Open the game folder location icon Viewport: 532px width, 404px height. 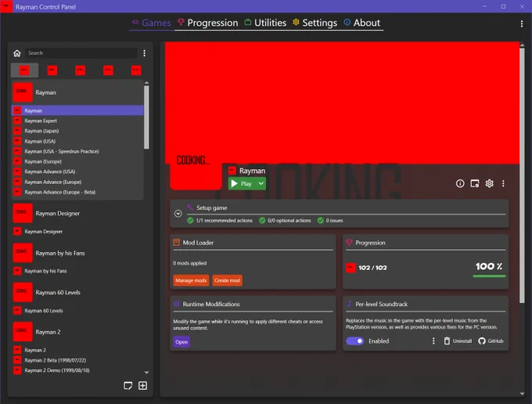point(475,184)
